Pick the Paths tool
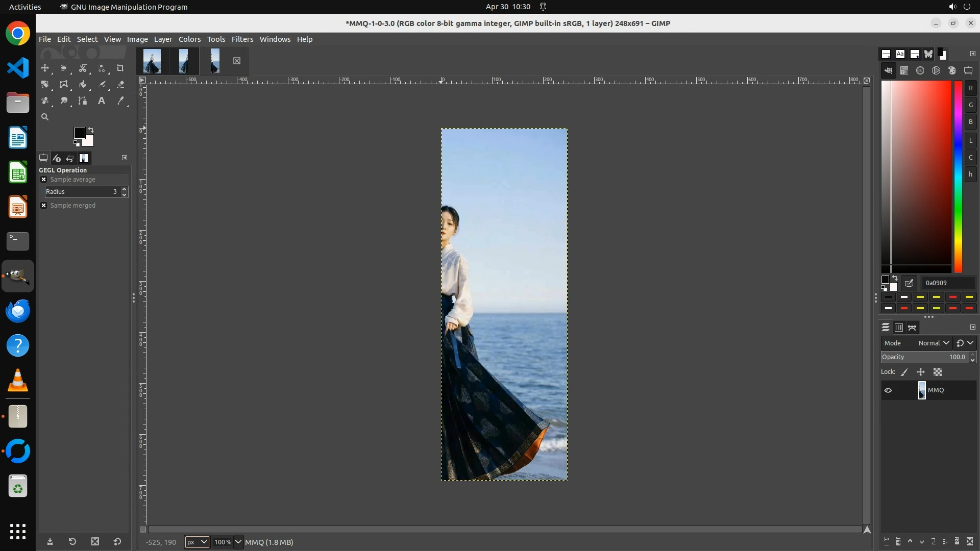The width and height of the screenshot is (980, 551). click(x=83, y=101)
